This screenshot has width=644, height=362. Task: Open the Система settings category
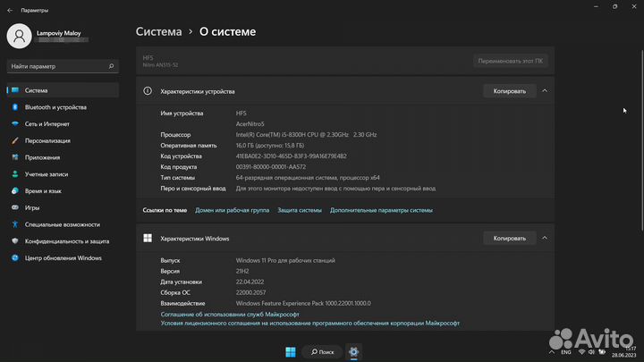[x=63, y=90]
